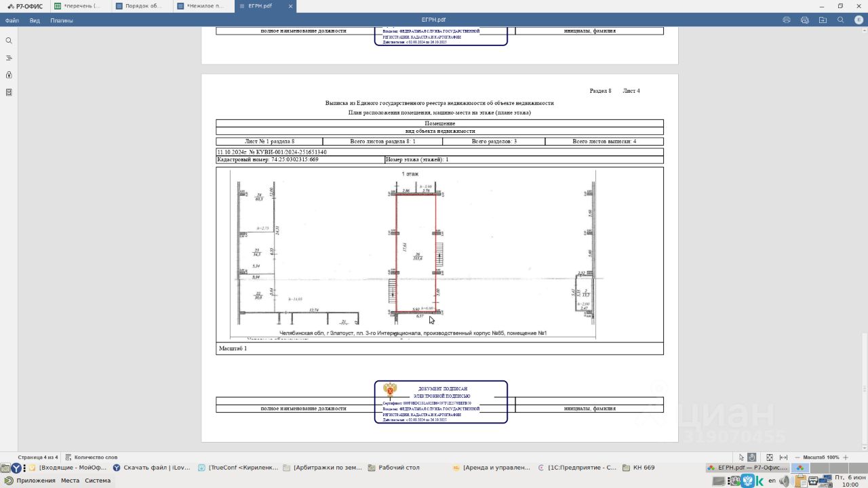Switch to the Р7-ОФИС home tab

click(x=24, y=6)
